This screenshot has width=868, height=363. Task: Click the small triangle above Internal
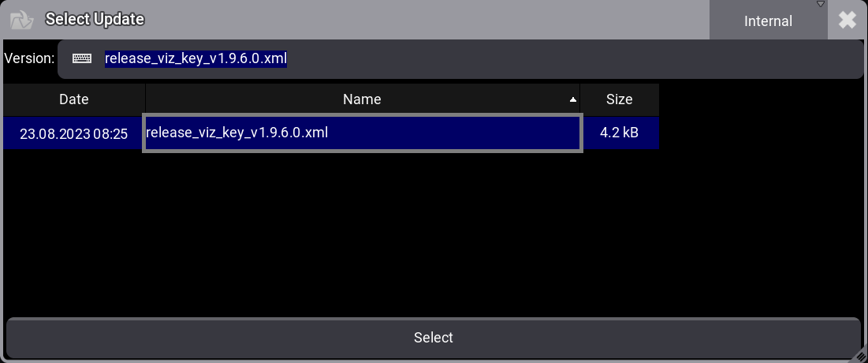coord(820,5)
